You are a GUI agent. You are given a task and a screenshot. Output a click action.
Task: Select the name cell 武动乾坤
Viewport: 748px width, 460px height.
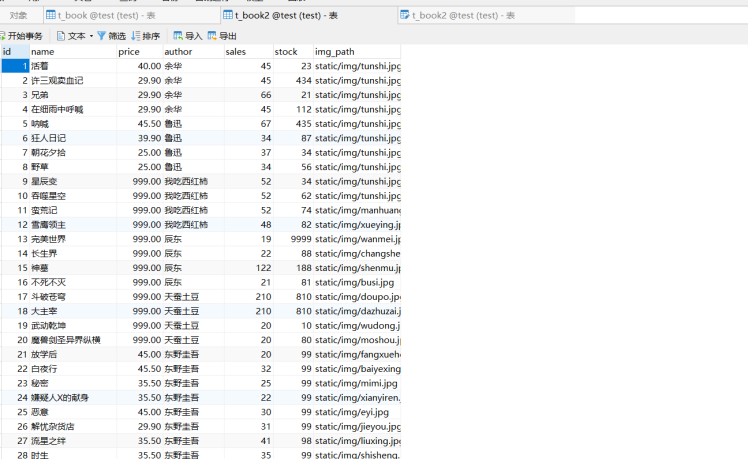73,325
